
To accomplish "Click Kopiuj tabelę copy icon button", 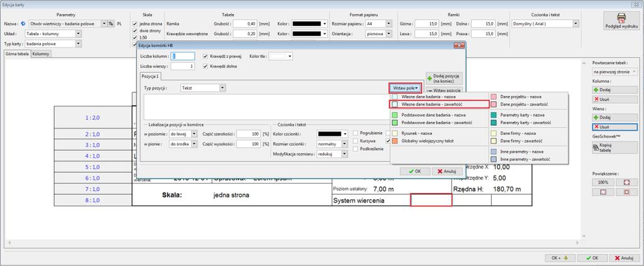I will pyautogui.click(x=615, y=148).
